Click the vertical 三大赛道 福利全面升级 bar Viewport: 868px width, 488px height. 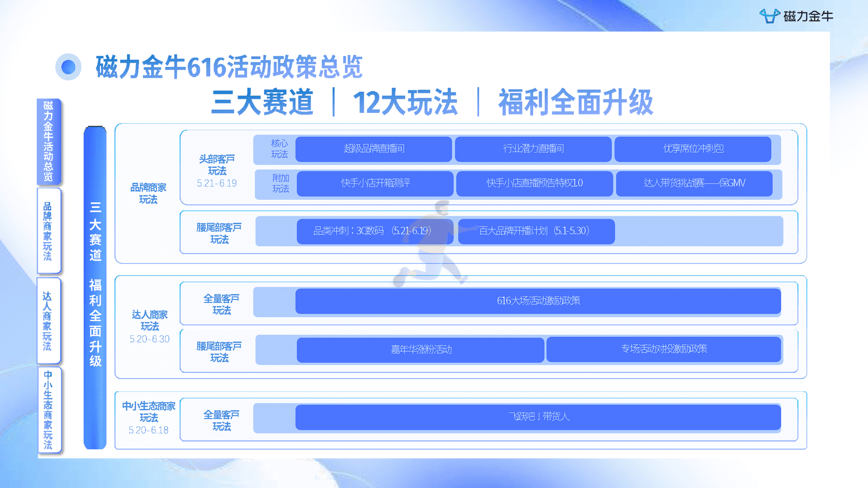pos(95,287)
